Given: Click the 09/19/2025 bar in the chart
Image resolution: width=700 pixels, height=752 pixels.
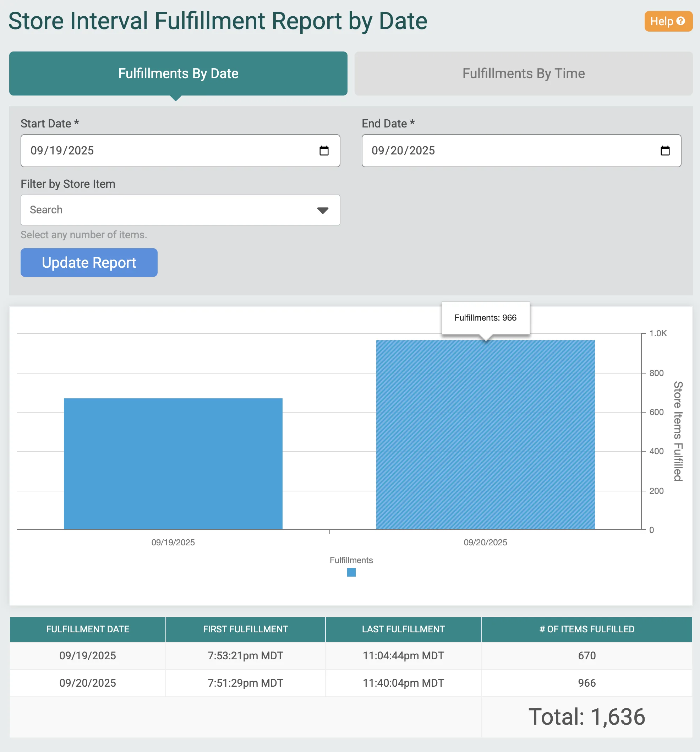Looking at the screenshot, I should 173,463.
